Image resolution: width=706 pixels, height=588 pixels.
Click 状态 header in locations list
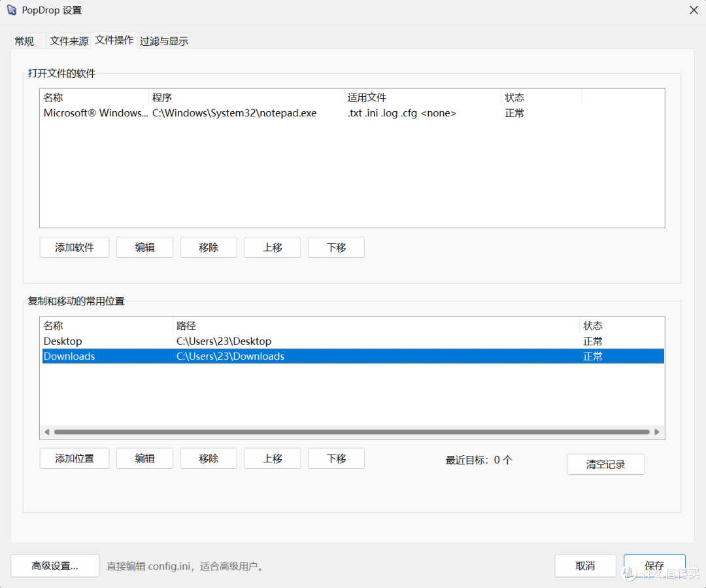coord(622,326)
